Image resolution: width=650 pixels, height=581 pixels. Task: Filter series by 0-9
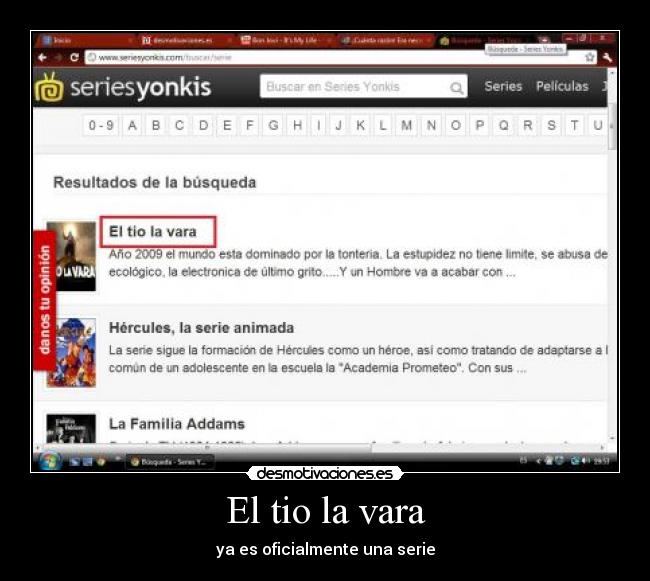coord(101,125)
